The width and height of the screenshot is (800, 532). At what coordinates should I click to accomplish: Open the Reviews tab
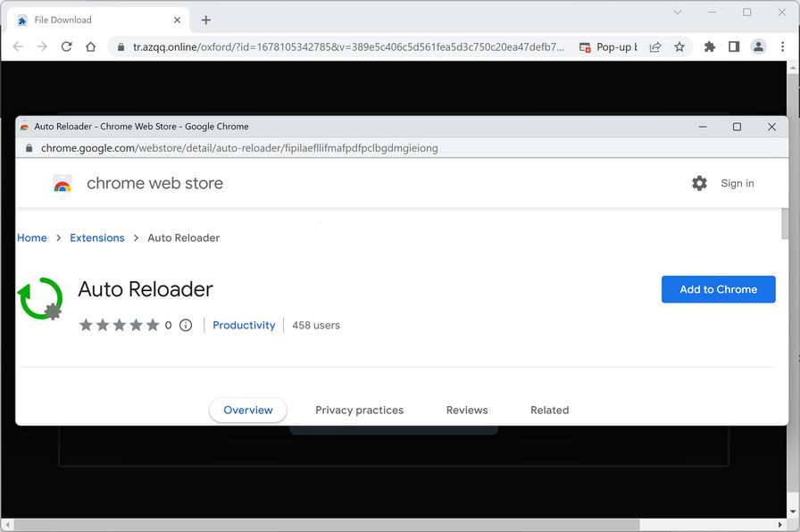467,410
